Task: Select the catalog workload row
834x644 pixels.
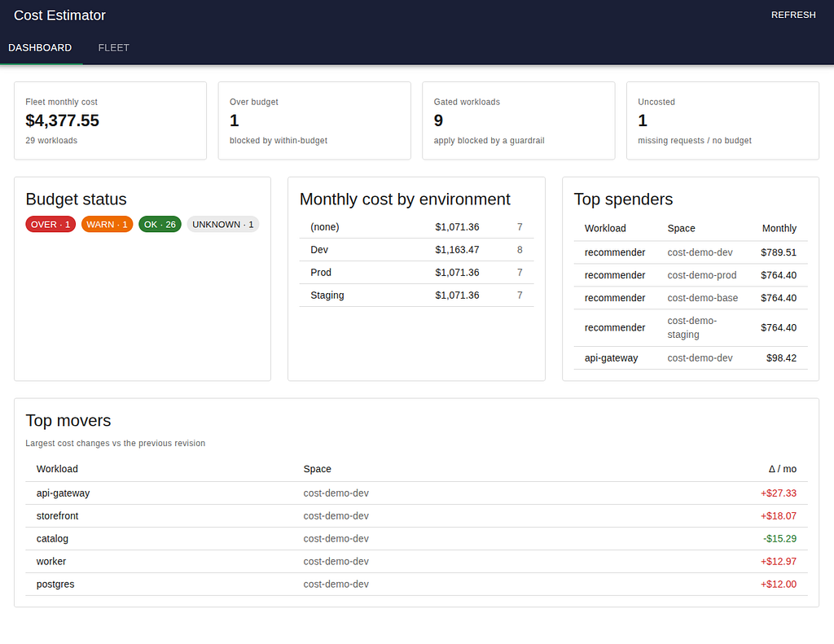Action: tap(416, 539)
